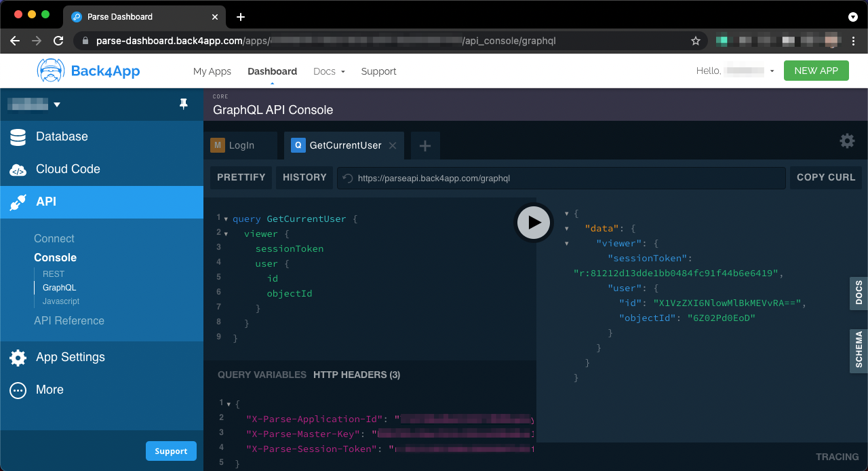Click the Cloud Code cloud icon
The image size is (868, 471).
18,170
